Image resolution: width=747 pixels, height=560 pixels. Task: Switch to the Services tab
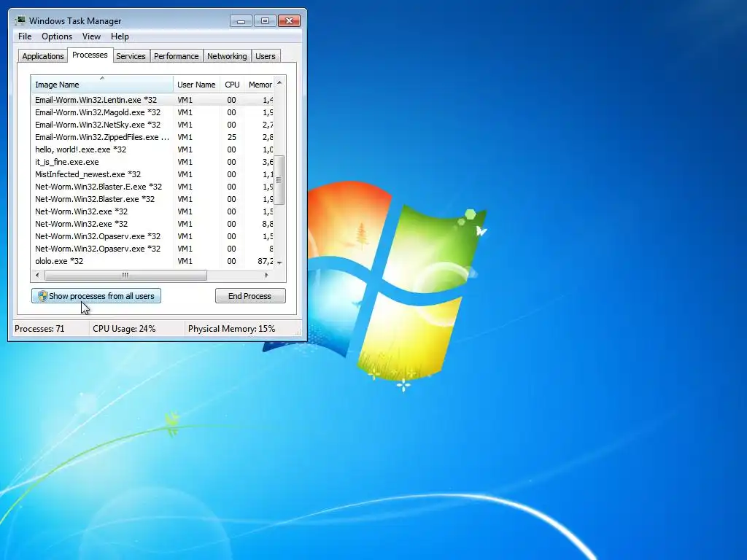pos(131,56)
